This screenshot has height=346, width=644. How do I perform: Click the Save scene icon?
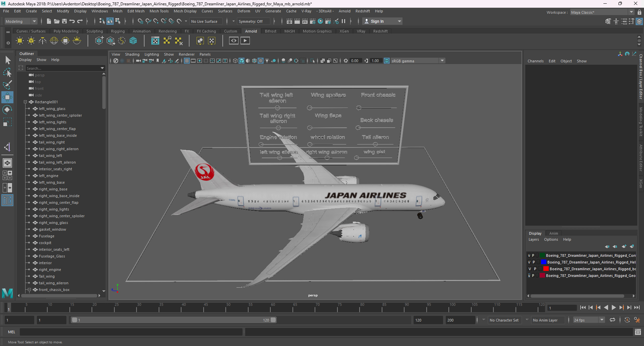64,21
